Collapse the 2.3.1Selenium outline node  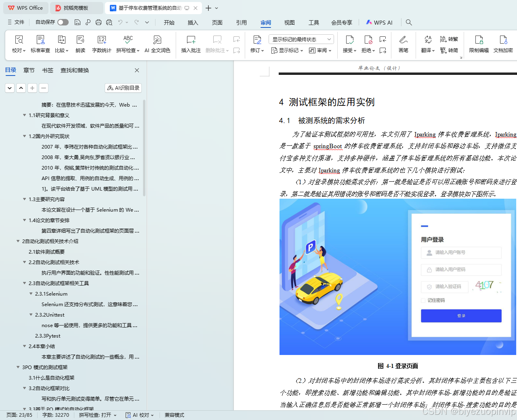tap(31, 294)
